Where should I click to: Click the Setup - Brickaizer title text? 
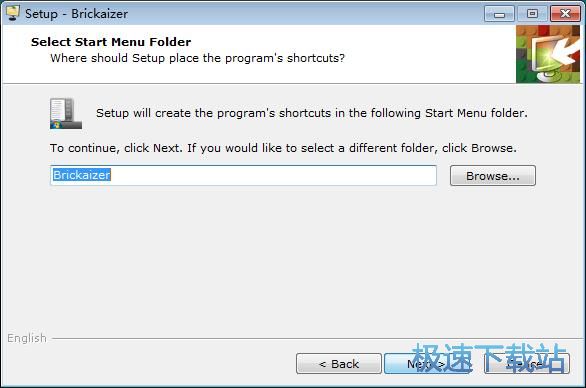coord(76,14)
